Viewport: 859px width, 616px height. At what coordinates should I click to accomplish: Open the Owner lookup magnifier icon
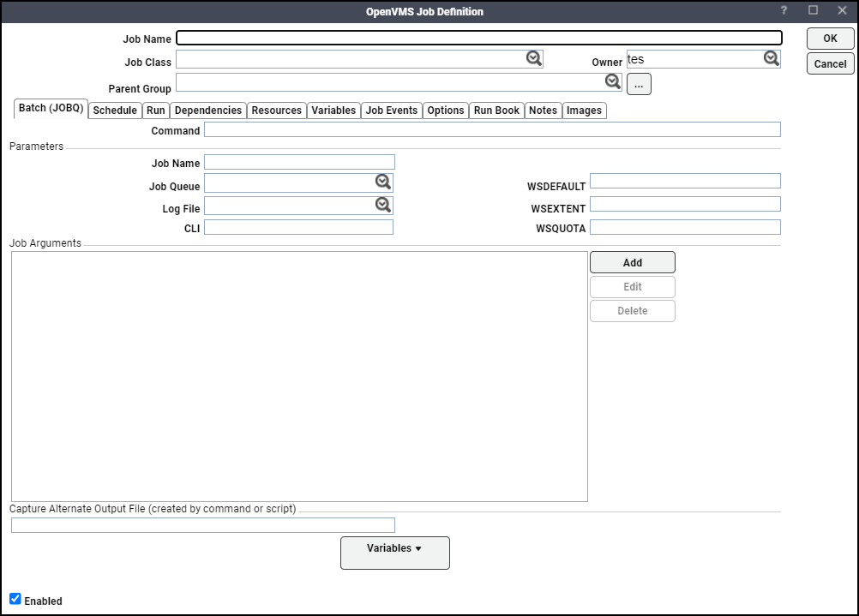[772, 58]
